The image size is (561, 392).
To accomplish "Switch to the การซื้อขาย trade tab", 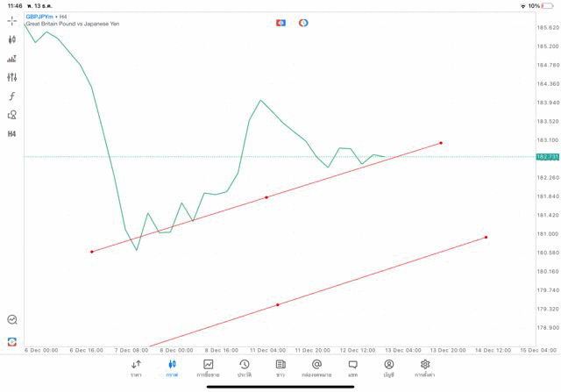I will (208, 367).
